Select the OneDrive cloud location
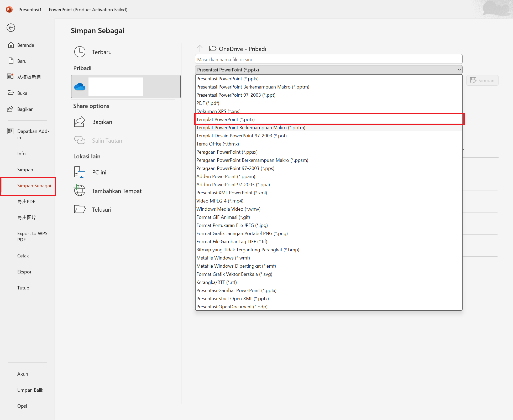 (80, 87)
